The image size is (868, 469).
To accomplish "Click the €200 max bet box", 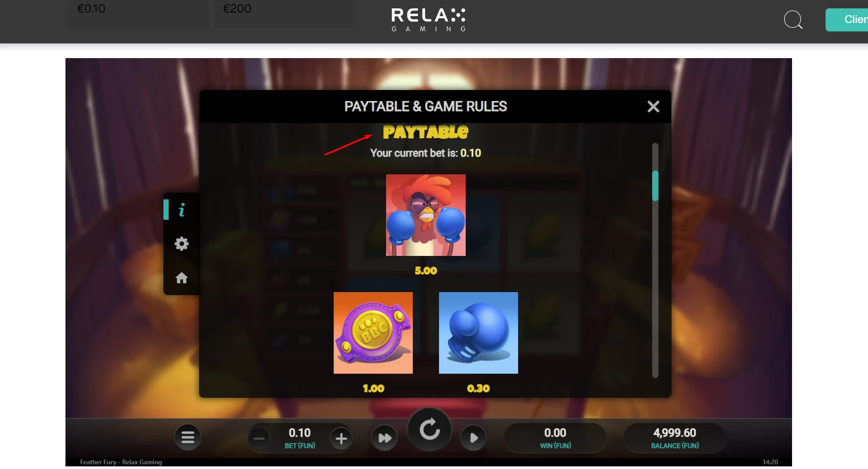I will pos(284,13).
